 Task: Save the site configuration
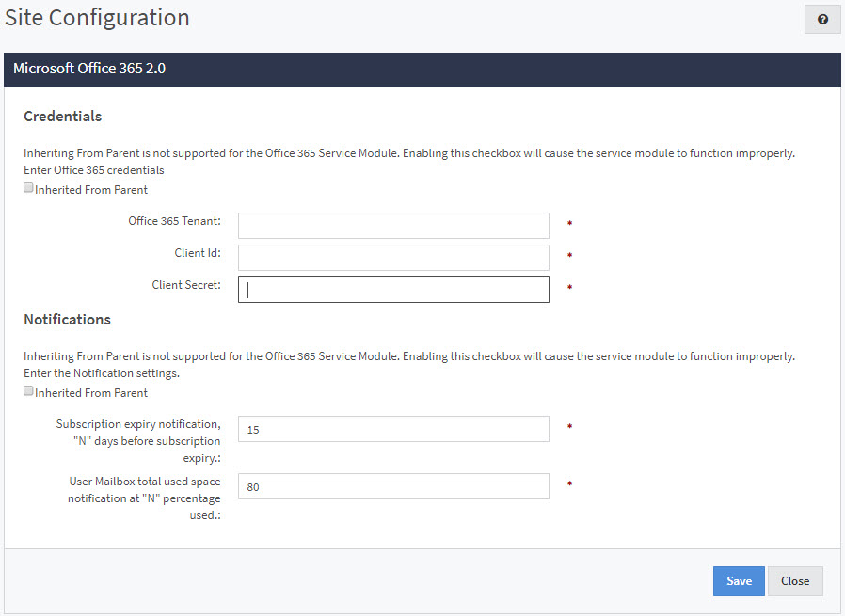point(739,581)
